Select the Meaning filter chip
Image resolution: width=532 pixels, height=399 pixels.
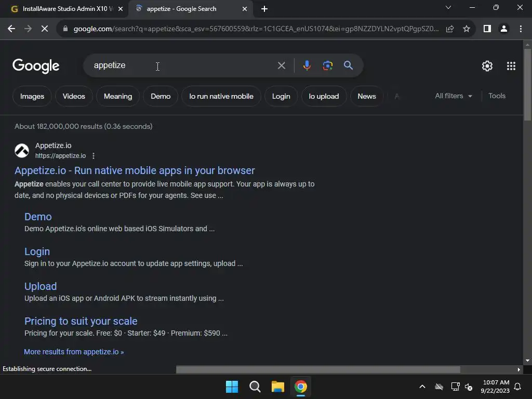[x=118, y=96]
